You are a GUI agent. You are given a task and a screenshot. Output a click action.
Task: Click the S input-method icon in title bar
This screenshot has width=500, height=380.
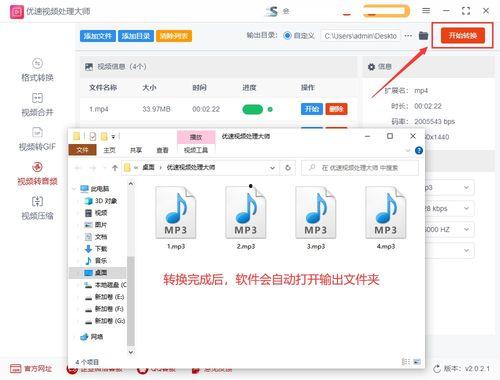pos(272,12)
